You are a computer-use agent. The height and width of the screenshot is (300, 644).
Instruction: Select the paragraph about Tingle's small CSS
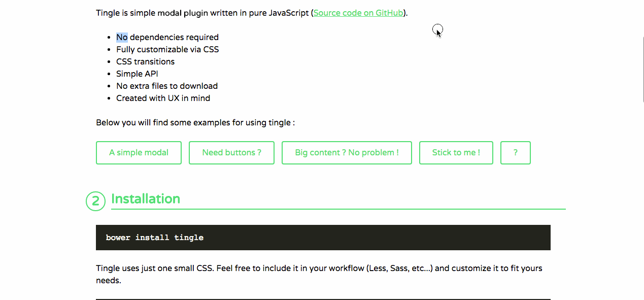[x=319, y=268]
